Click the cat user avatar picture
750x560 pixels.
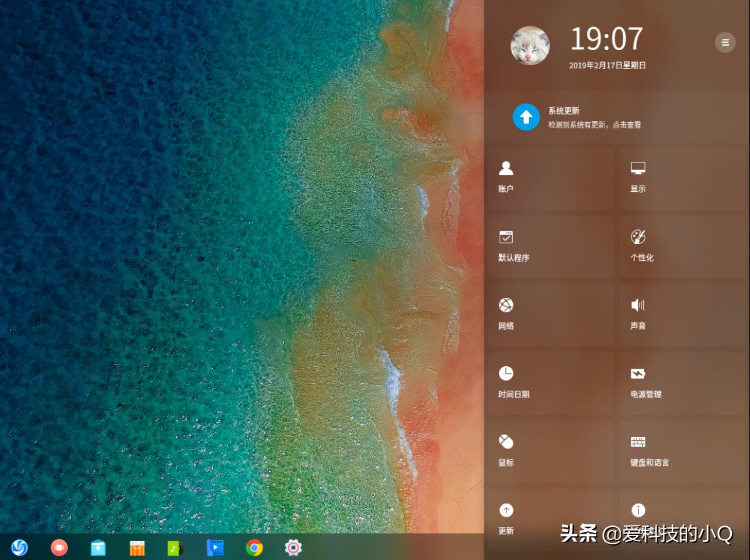tap(530, 46)
